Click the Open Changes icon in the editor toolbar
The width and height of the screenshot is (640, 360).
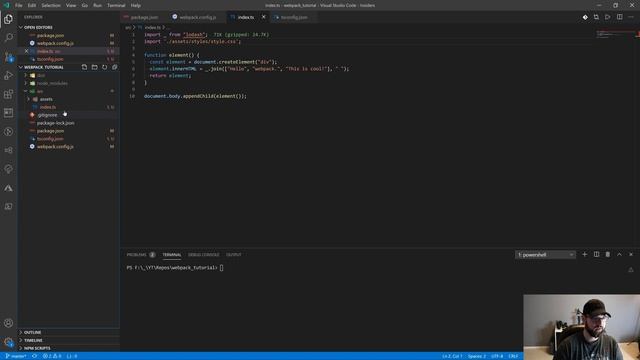point(596,17)
